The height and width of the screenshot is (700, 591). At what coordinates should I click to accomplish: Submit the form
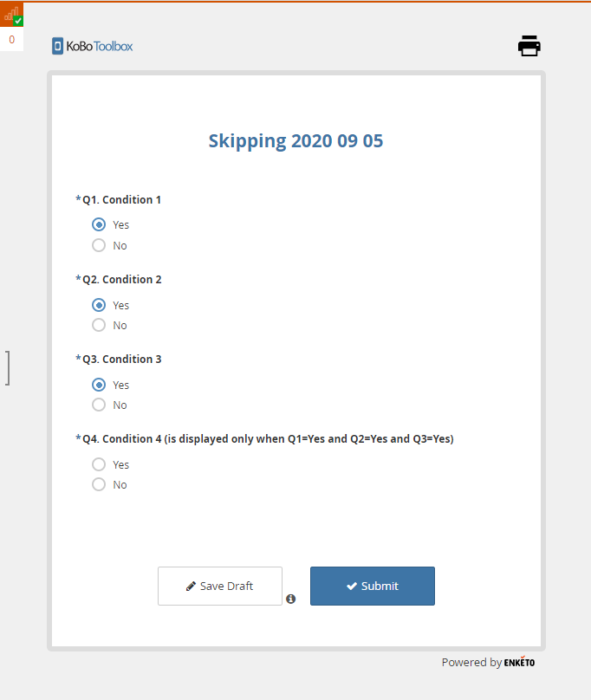pyautogui.click(x=372, y=586)
